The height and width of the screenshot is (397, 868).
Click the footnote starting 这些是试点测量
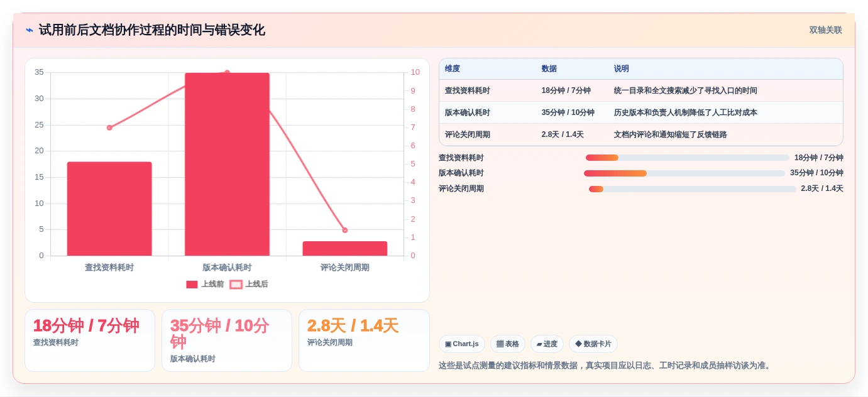[x=606, y=366]
